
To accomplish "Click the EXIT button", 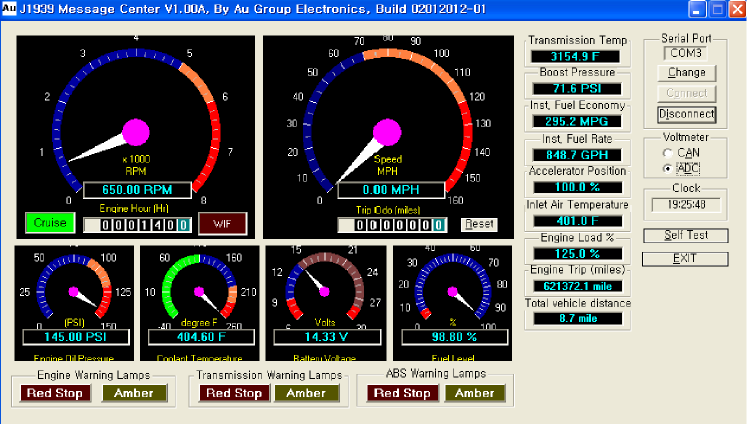I will 686,258.
